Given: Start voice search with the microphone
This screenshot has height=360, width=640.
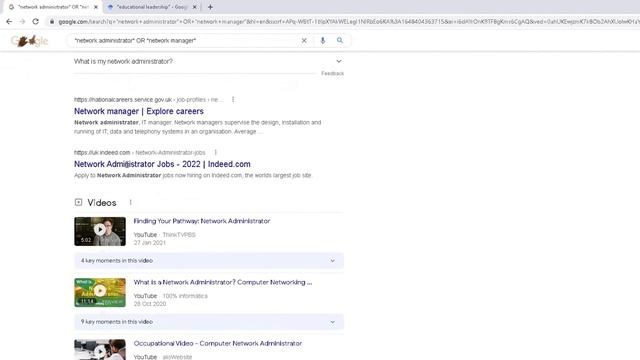Looking at the screenshot, I should (x=323, y=40).
